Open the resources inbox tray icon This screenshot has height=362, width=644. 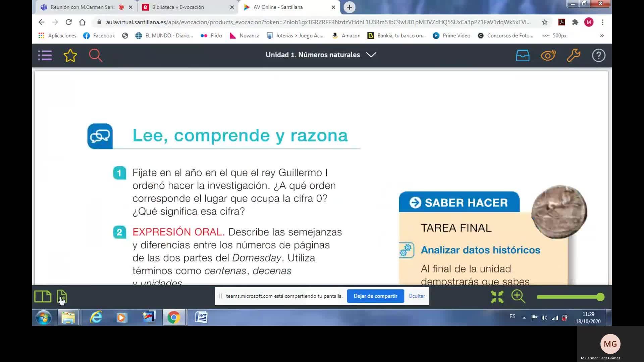click(x=522, y=55)
